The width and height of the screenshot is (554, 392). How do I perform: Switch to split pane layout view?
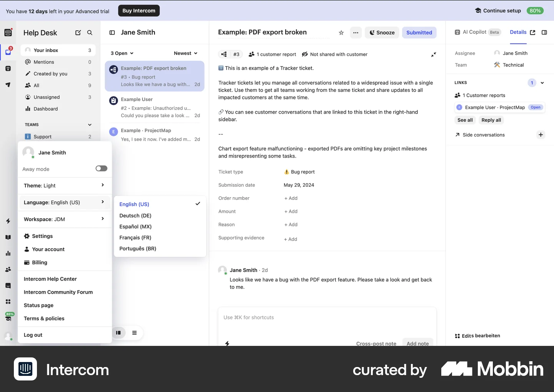118,333
